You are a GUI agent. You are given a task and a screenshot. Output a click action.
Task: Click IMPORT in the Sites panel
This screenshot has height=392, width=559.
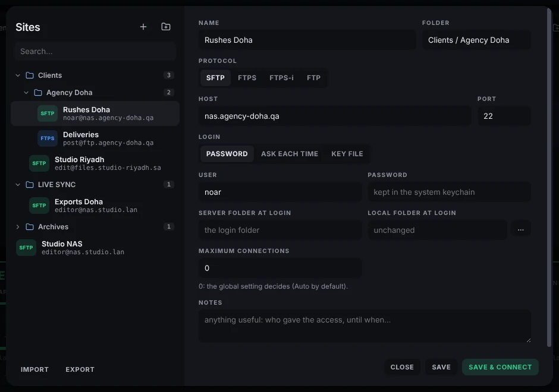(x=34, y=369)
